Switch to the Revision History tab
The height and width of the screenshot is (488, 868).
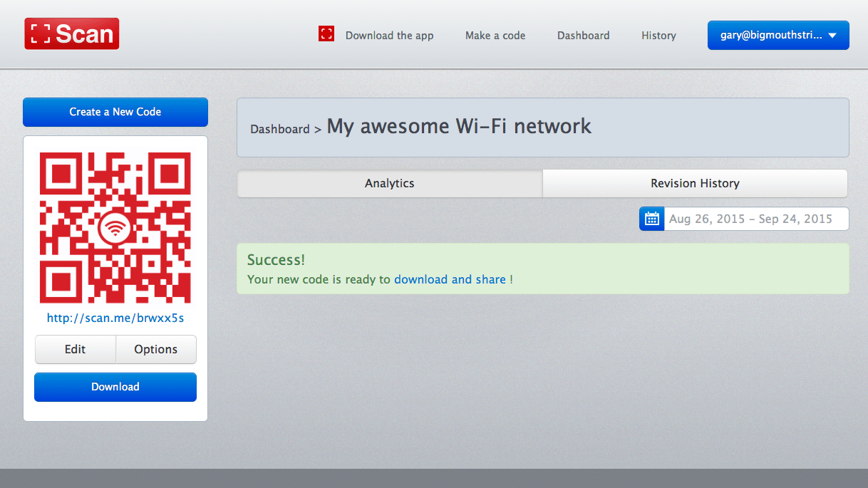[695, 183]
